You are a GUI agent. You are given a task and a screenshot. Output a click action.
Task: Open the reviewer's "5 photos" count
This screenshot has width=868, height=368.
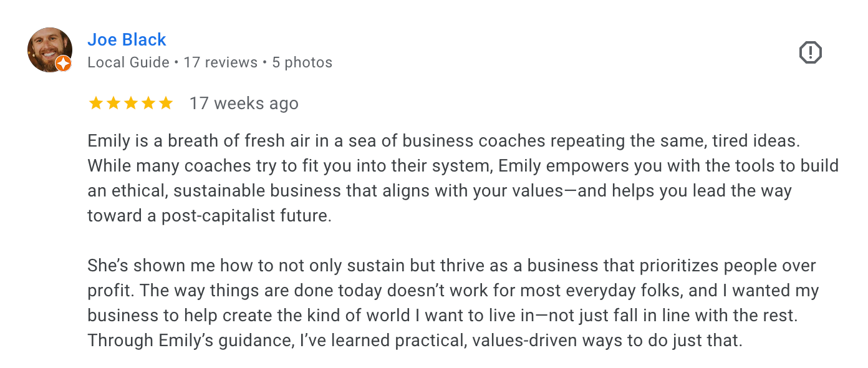point(302,62)
